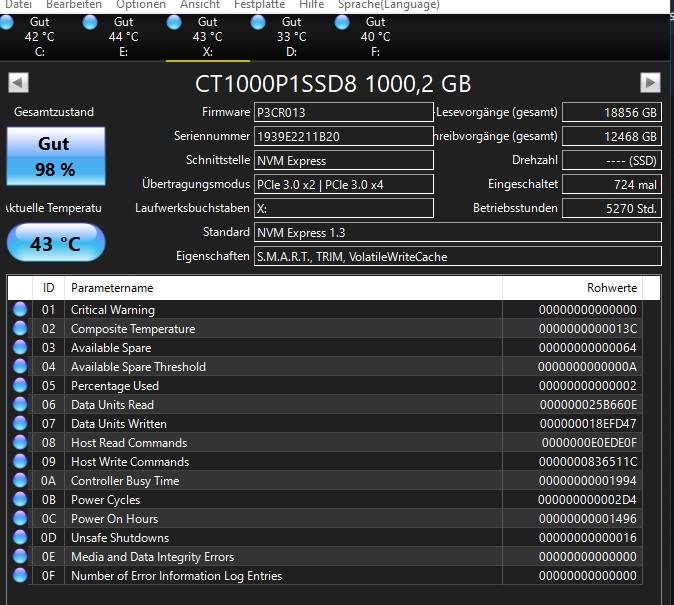
Task: Click the total writes value 12468 GB
Action: (612, 136)
